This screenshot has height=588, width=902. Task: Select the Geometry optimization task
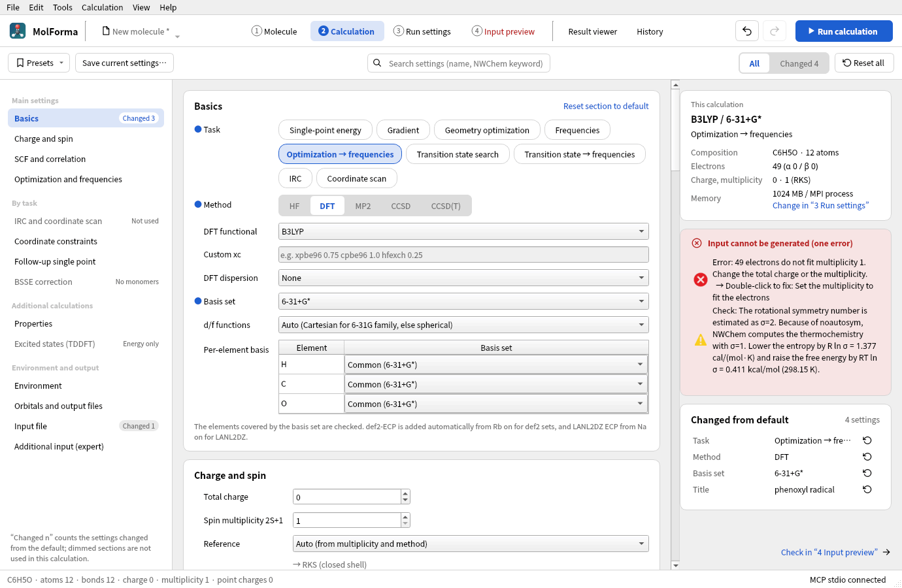click(487, 130)
